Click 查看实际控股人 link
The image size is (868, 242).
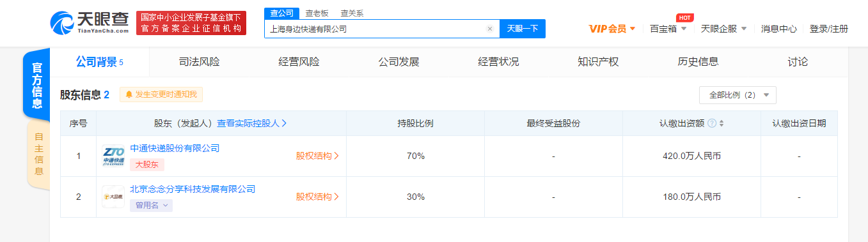(252, 123)
